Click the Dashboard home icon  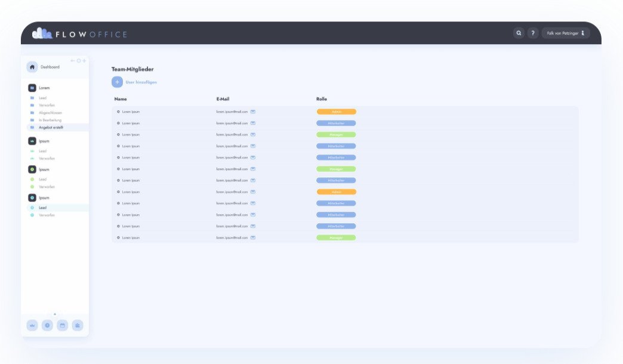point(32,67)
